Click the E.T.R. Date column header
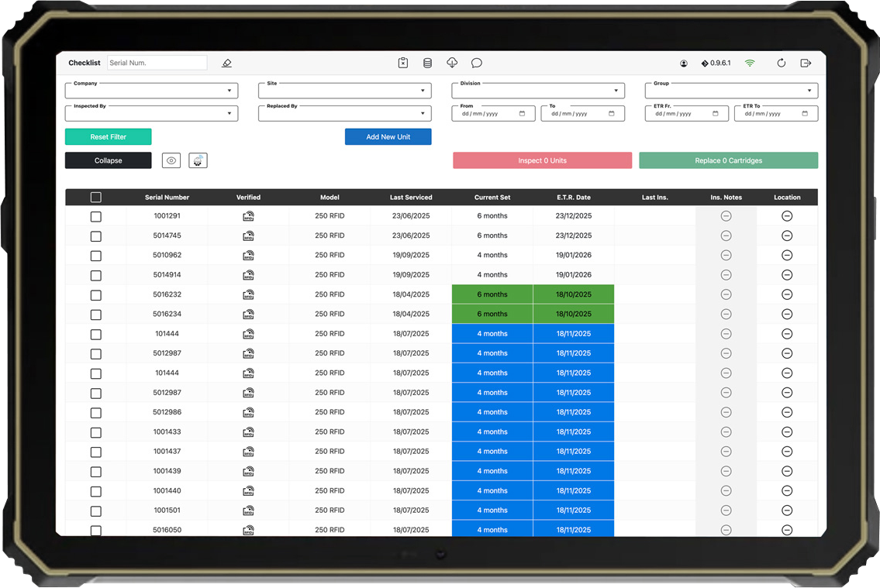 574,198
